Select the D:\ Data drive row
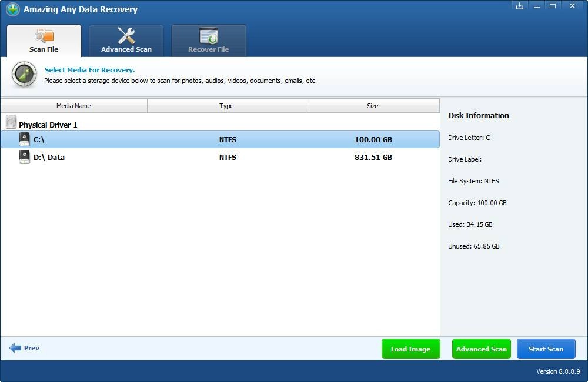 pos(220,157)
